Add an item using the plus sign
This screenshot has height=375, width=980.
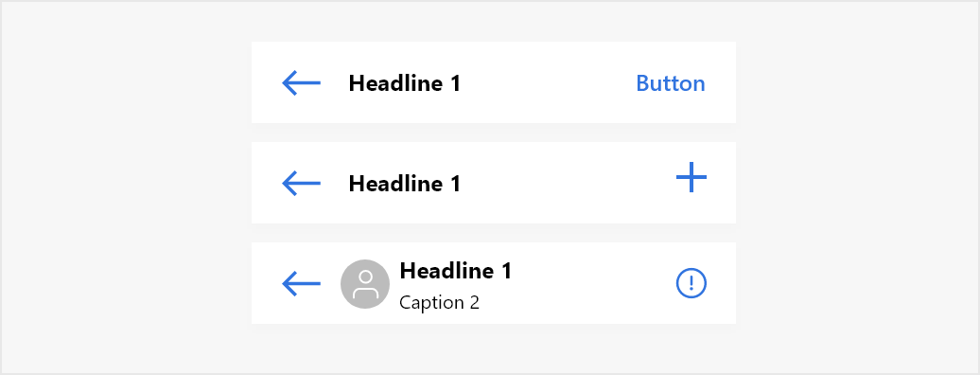click(691, 177)
